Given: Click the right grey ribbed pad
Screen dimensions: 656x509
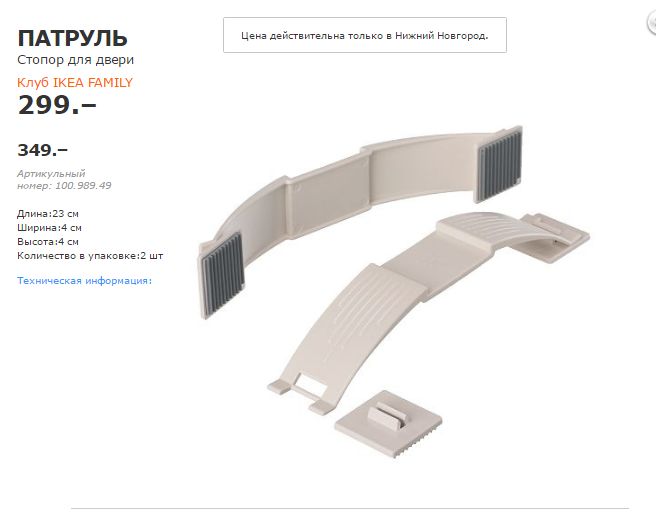Looking at the screenshot, I should 499,163.
